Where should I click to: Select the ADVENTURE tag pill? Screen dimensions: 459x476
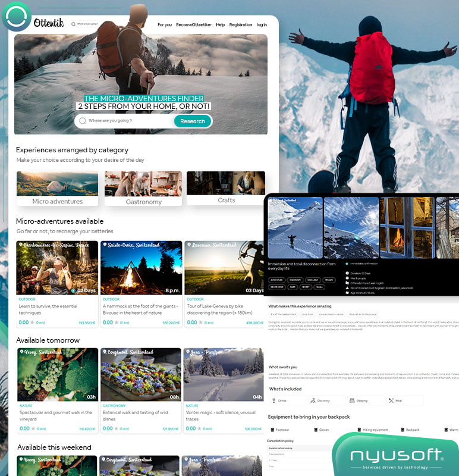tap(276, 280)
